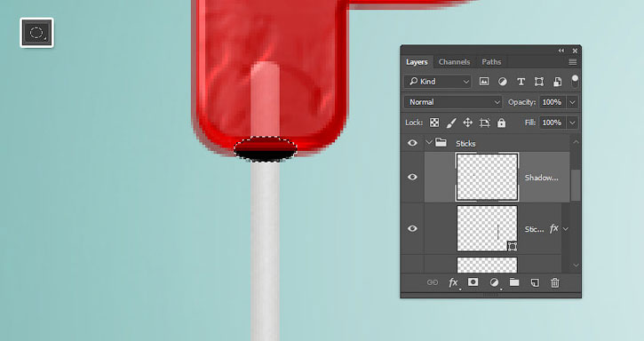The height and width of the screenshot is (341, 644).
Task: Open the Opacity slider dropdown arrow
Action: pyautogui.click(x=572, y=102)
